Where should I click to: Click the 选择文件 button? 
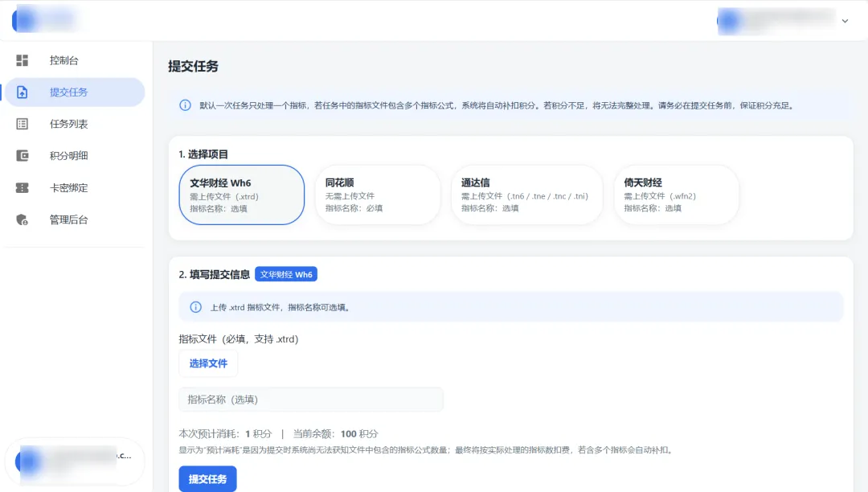[208, 363]
